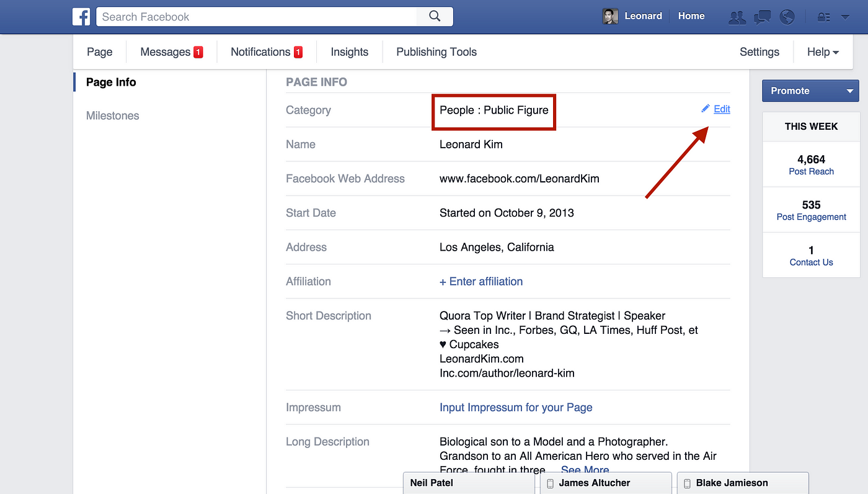Click the Long Description row label
Viewport: 868px width, 494px height.
point(327,441)
